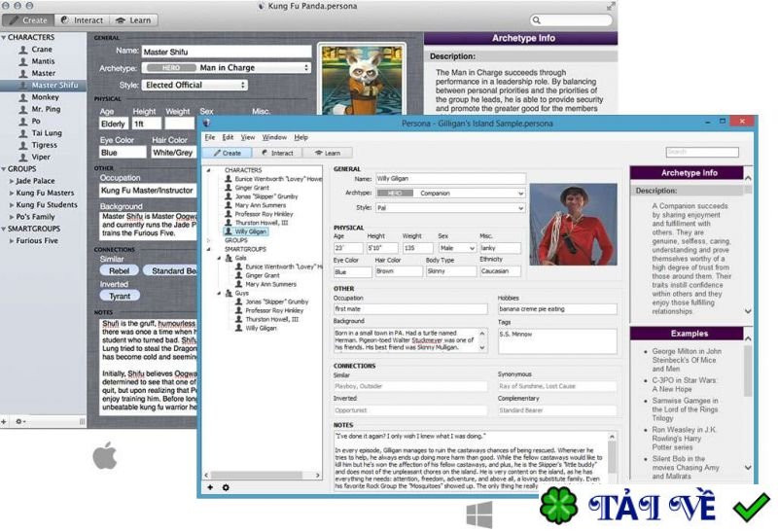Click green clover icon beside TẢI VỀ
Image resolution: width=778 pixels, height=532 pixels.
pyautogui.click(x=558, y=505)
